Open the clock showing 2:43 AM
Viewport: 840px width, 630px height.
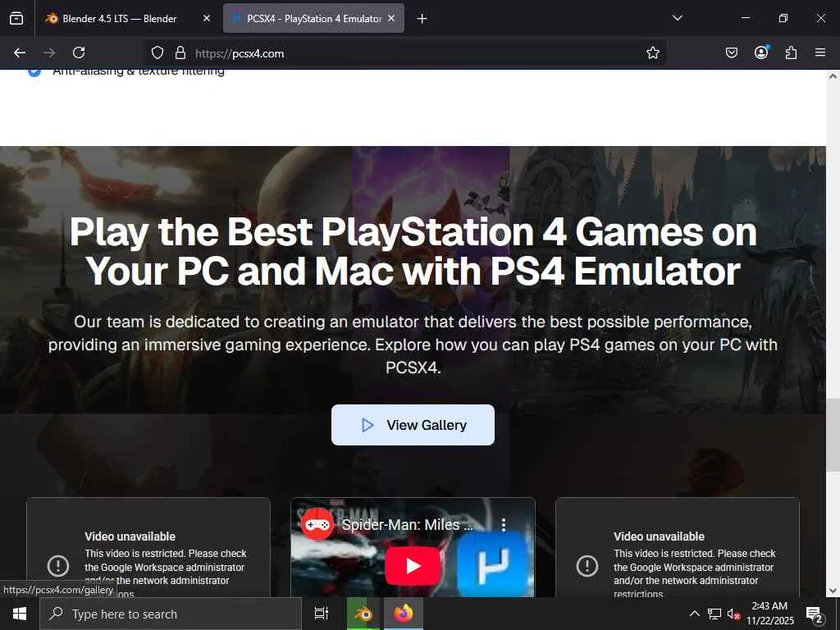[x=769, y=614]
